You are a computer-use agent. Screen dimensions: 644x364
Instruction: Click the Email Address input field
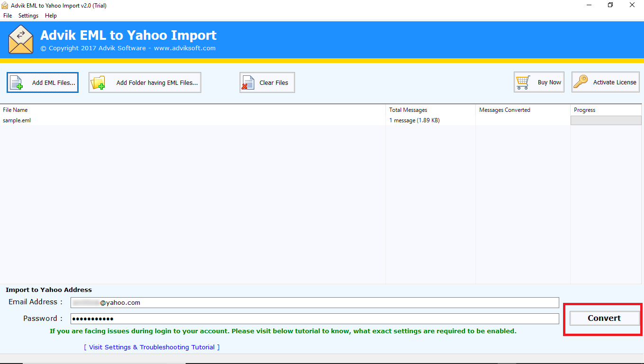point(315,302)
